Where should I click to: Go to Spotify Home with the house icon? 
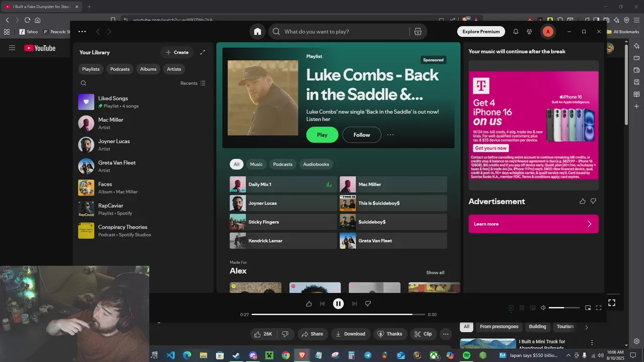pos(258,32)
